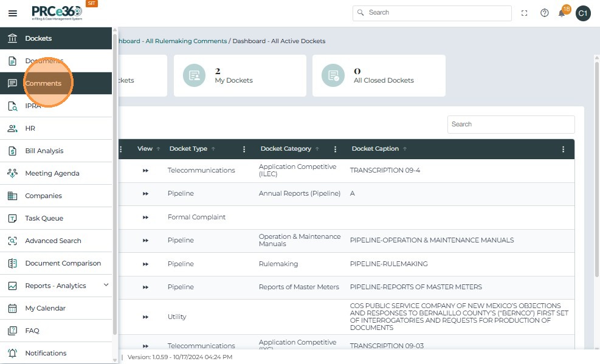Open the Task Queue menu item

pyautogui.click(x=44, y=218)
